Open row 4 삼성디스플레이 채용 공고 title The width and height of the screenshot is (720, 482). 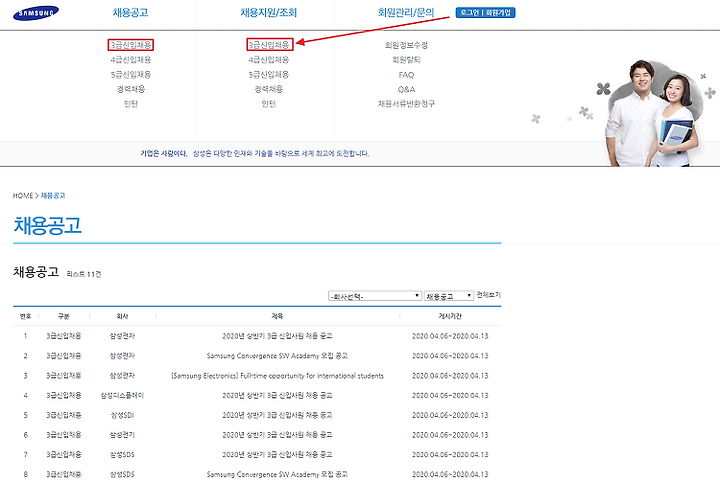(x=277, y=395)
